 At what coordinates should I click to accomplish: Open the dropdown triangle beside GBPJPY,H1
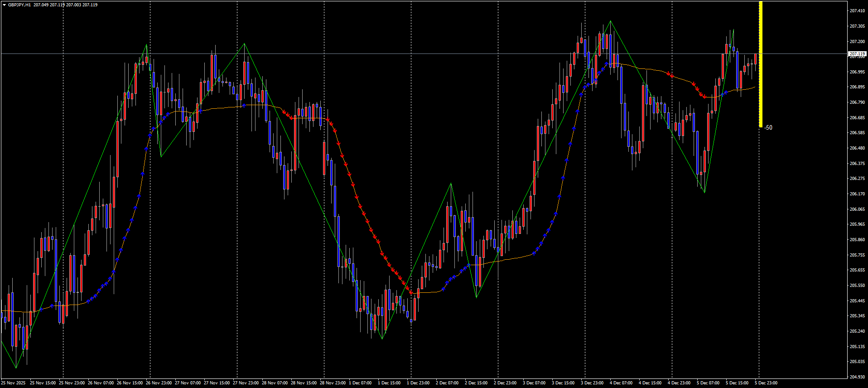pos(4,5)
